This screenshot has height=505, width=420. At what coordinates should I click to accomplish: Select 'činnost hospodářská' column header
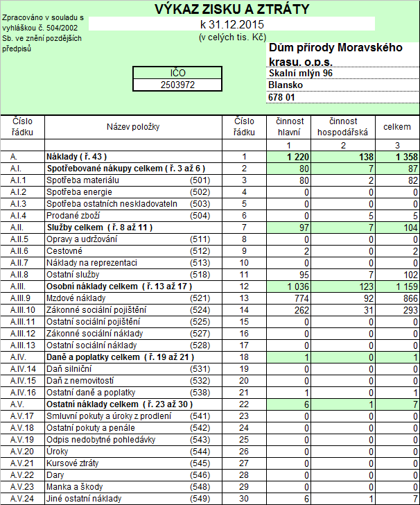[343, 127]
